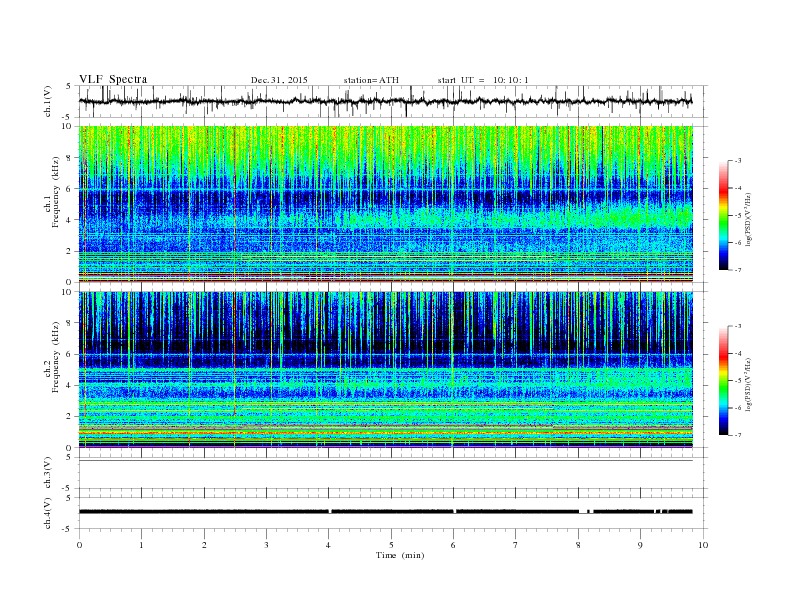
Task: Click the "VLF Spectra" title text
Action: (x=113, y=79)
